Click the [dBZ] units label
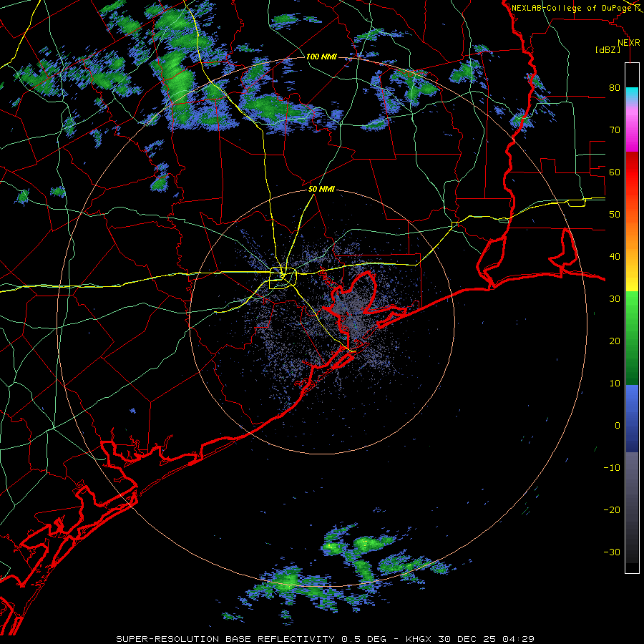 pos(608,50)
